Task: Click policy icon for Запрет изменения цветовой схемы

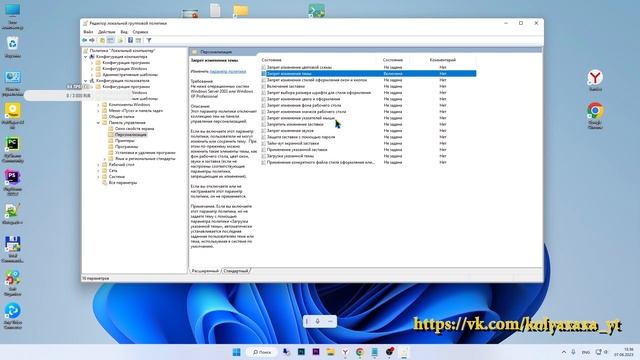Action: tap(264, 67)
